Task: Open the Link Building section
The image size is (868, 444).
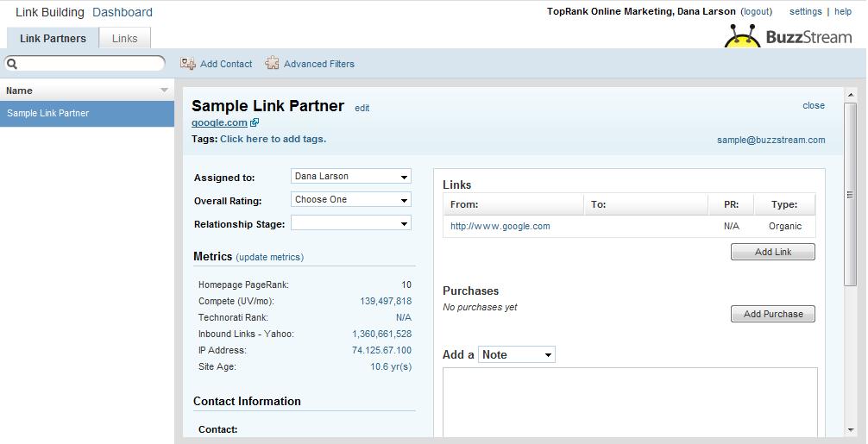Action: 50,12
